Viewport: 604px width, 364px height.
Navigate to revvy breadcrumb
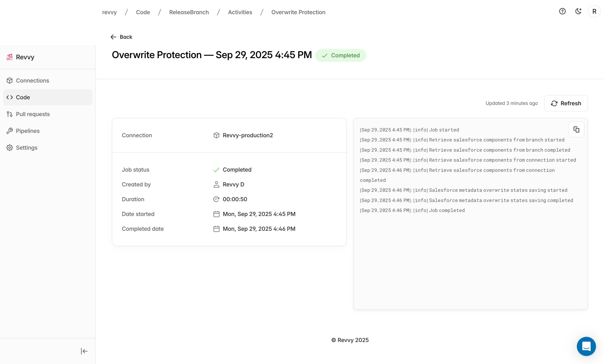109,12
